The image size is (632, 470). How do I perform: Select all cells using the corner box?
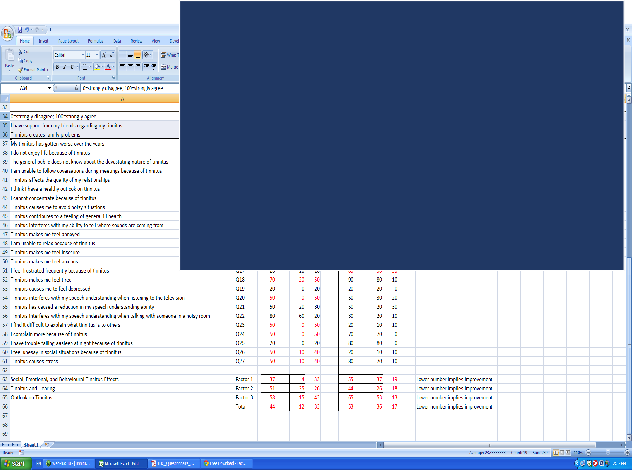point(5,98)
